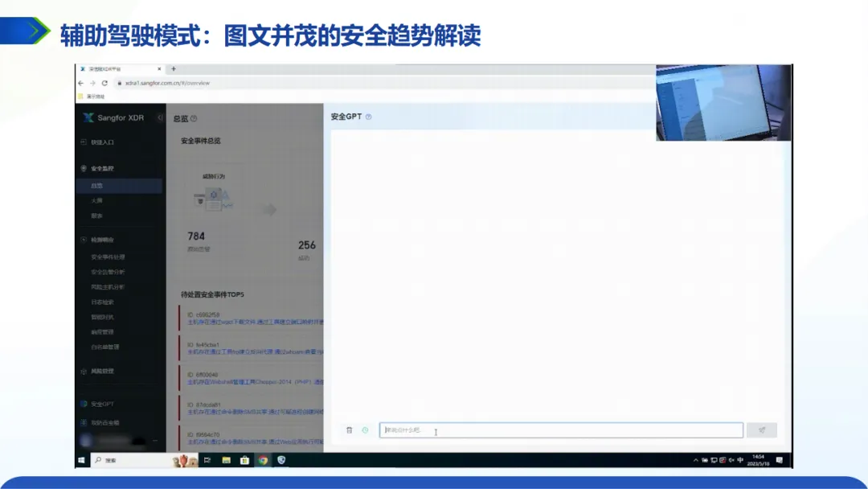The width and height of the screenshot is (868, 489).
Task: Focus the 安全GPT message input field
Action: click(x=561, y=430)
